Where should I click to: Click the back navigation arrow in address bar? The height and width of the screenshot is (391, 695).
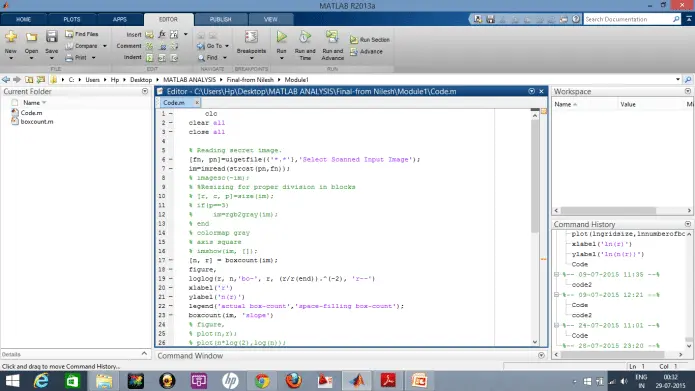6,80
